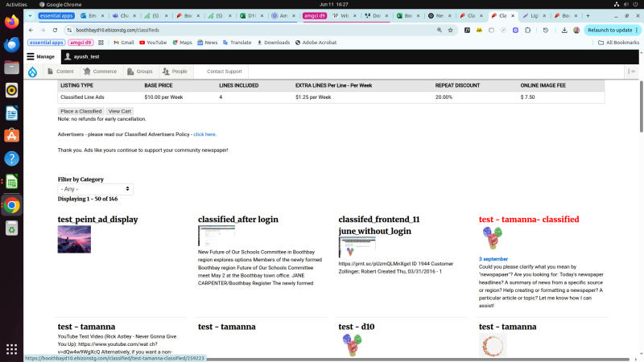644x362 pixels.
Task: Open the Commerce admin menu
Action: coord(100,72)
